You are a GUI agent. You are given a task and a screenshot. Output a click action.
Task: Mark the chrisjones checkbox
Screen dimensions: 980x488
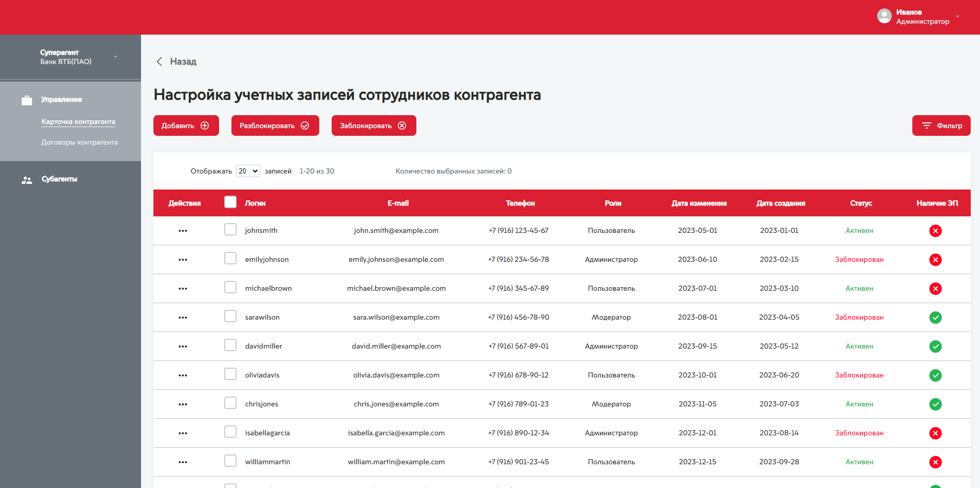(230, 403)
